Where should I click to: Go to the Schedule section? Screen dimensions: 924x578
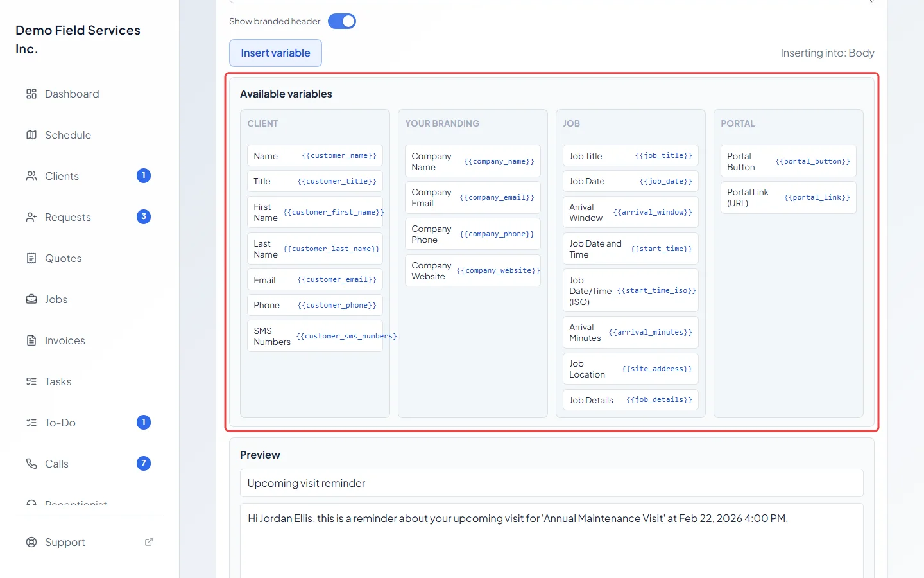90,135
